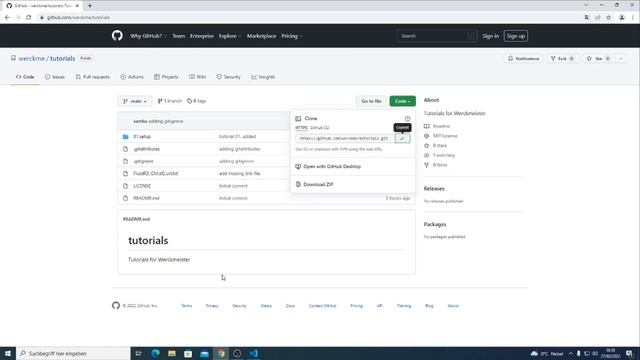Select the HTTPS clone tab
Viewport: 640px width, 360px height.
tap(301, 128)
